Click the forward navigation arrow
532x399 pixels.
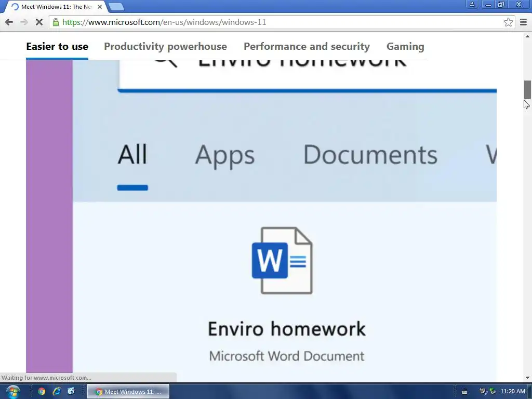24,22
